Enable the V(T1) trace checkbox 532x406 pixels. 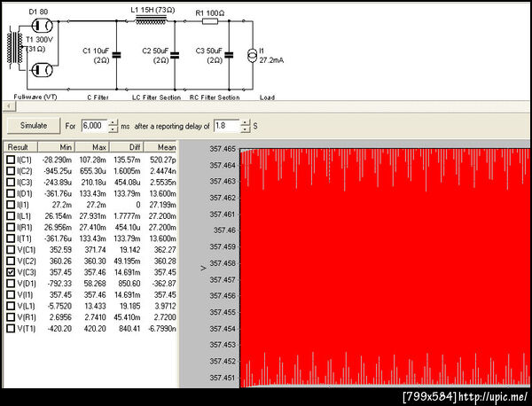11,328
